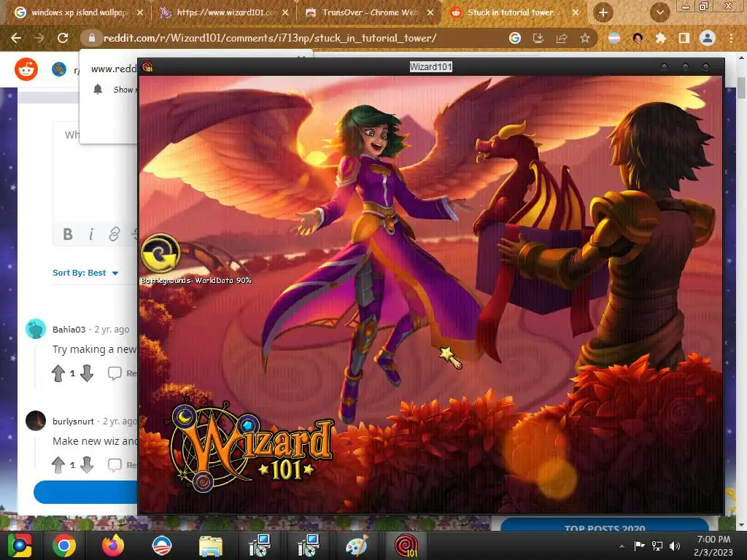Click the Bahia03 avatar
This screenshot has width=747, height=560.
click(36, 329)
